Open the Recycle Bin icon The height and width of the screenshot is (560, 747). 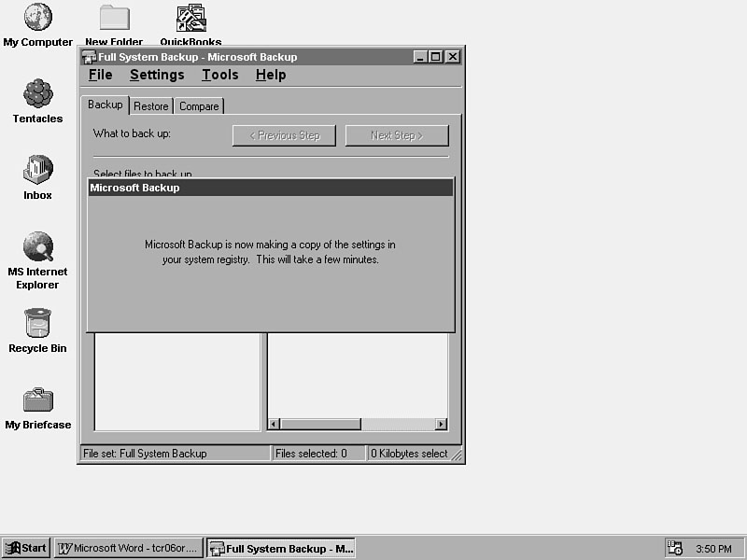click(37, 324)
